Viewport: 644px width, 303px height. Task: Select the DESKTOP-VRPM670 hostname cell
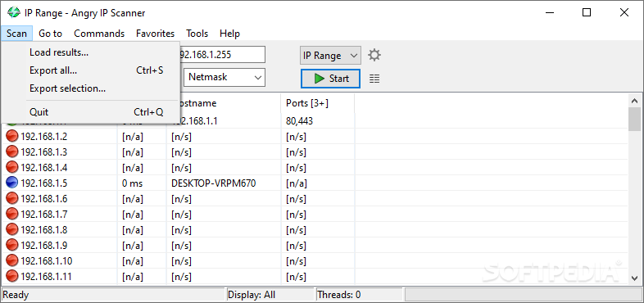point(213,183)
